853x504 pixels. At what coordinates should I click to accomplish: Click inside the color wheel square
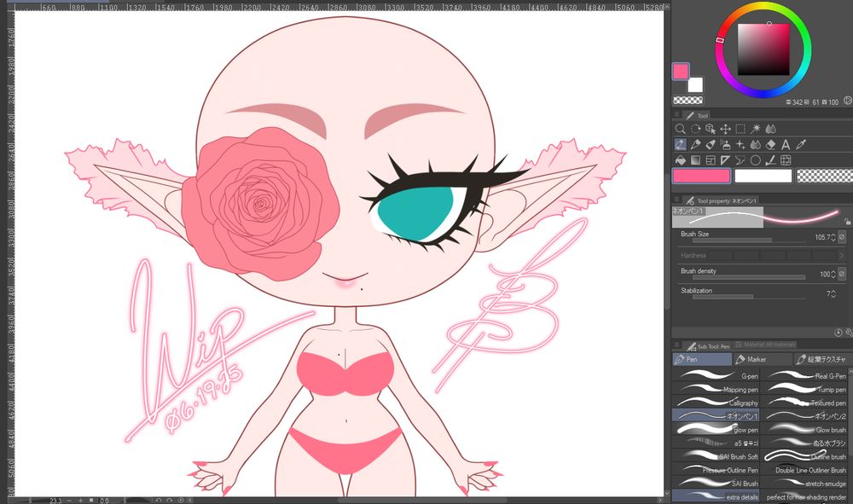tap(763, 49)
